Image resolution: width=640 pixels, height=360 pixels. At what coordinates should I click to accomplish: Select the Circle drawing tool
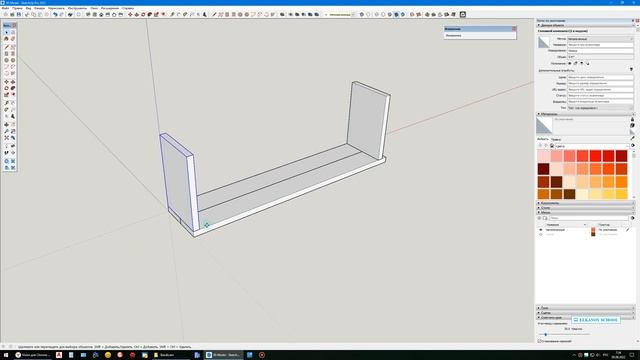pos(7,60)
